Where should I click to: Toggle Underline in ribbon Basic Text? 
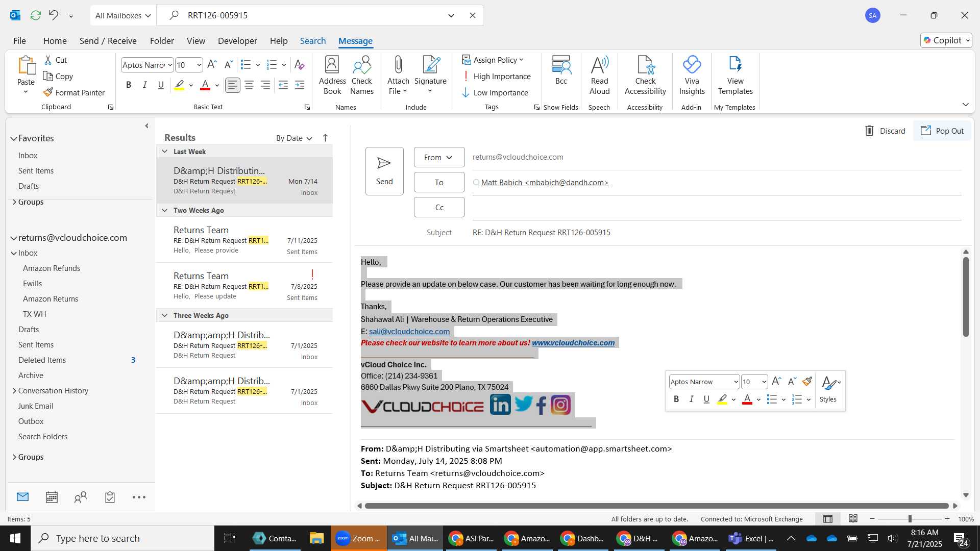[x=161, y=85]
